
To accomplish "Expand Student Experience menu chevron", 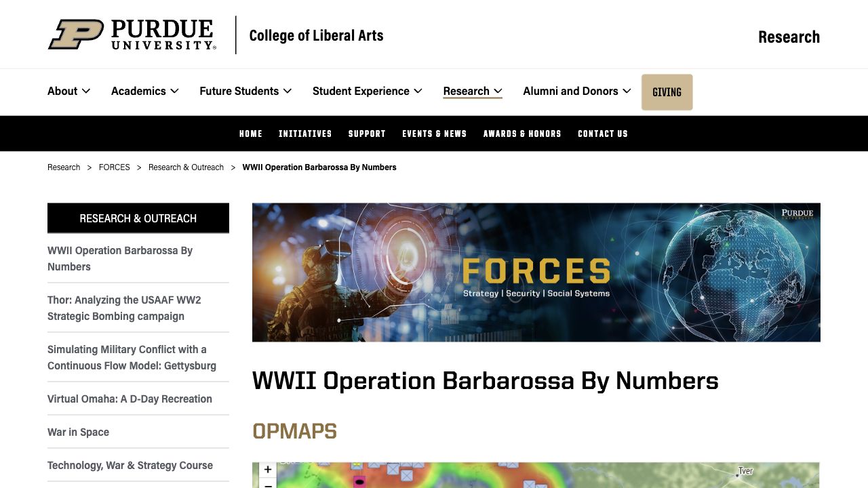I will click(418, 91).
